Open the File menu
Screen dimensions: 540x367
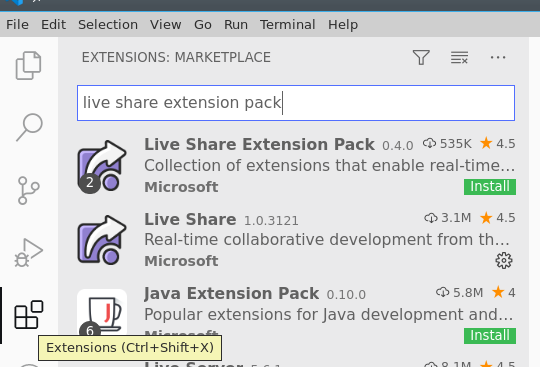(x=17, y=25)
